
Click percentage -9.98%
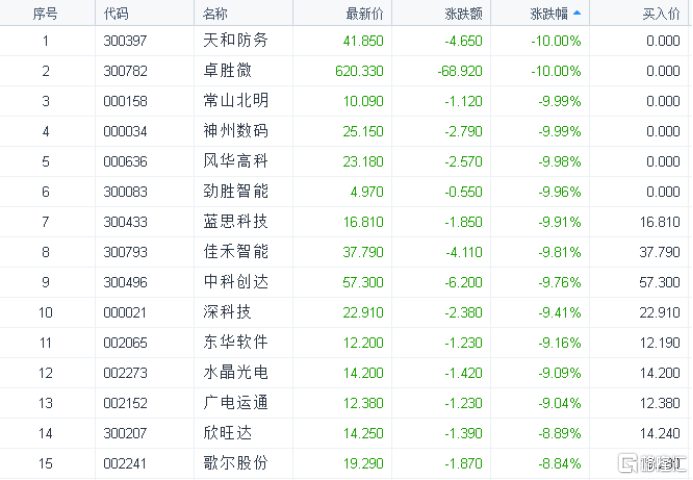pyautogui.click(x=560, y=162)
